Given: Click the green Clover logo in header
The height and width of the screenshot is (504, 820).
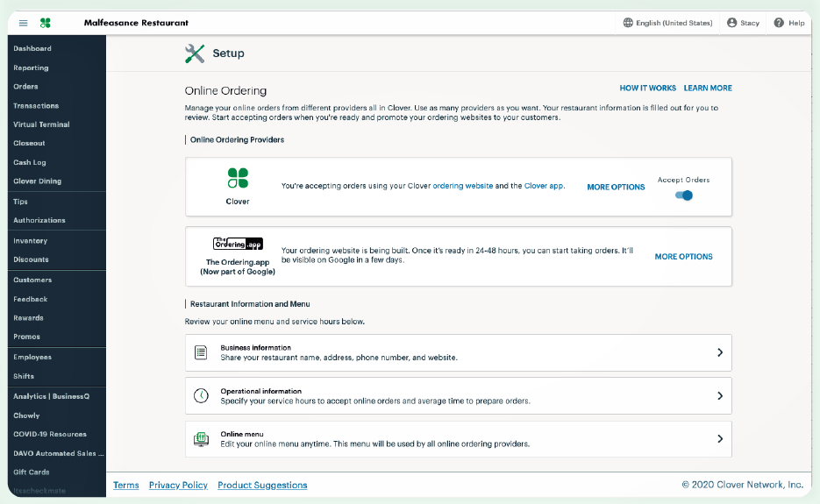Looking at the screenshot, I should pyautogui.click(x=46, y=23).
